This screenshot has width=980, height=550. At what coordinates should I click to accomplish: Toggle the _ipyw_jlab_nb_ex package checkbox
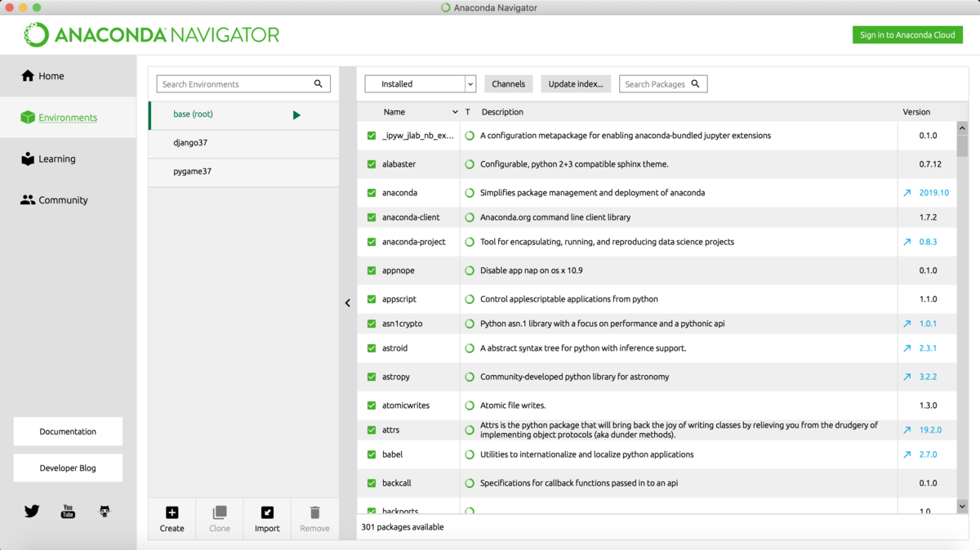[372, 136]
